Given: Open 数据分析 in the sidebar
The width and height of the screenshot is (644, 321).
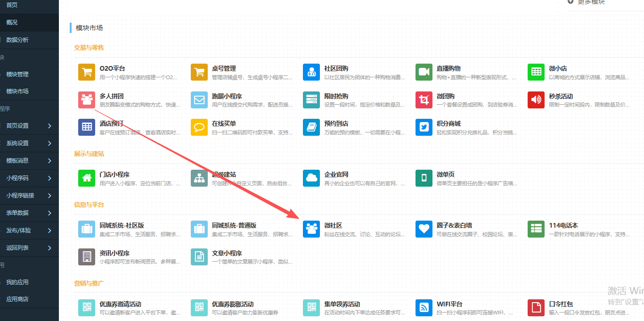Looking at the screenshot, I should coord(17,40).
